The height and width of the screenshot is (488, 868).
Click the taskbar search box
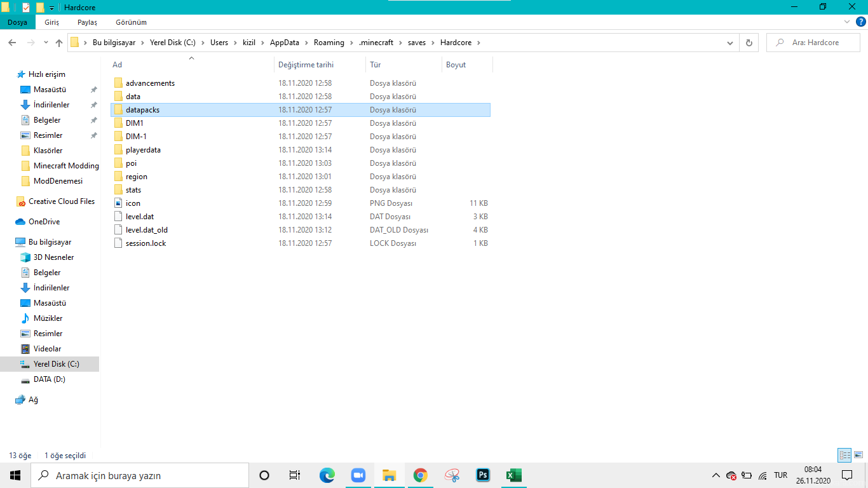[x=140, y=475]
